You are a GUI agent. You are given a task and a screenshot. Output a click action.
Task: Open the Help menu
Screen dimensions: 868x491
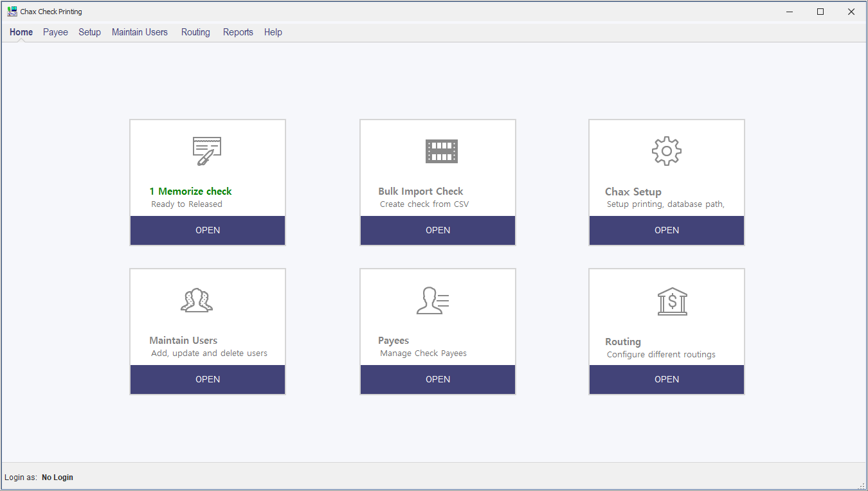click(x=273, y=32)
